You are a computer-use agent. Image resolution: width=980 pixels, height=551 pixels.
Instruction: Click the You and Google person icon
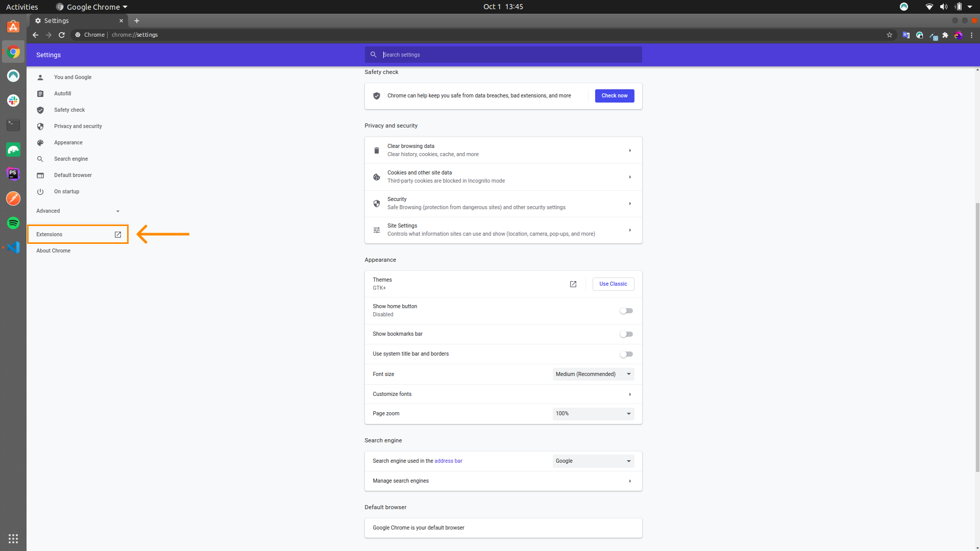[x=41, y=77]
